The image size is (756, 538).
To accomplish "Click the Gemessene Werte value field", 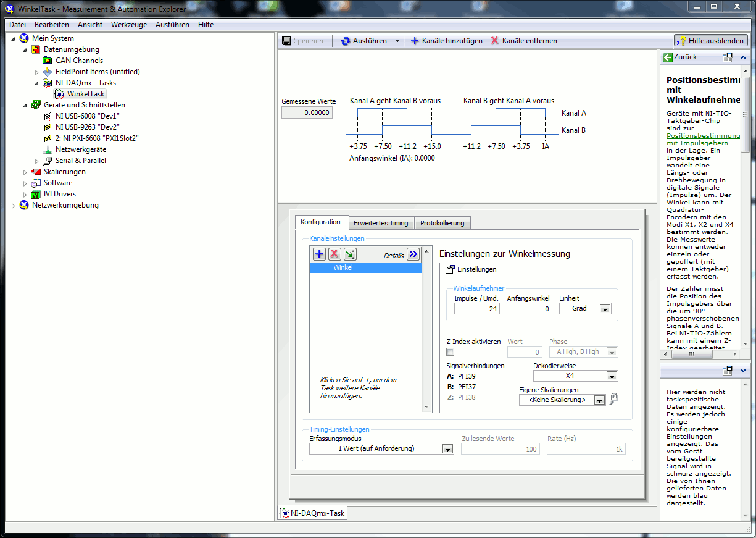I will coord(307,112).
